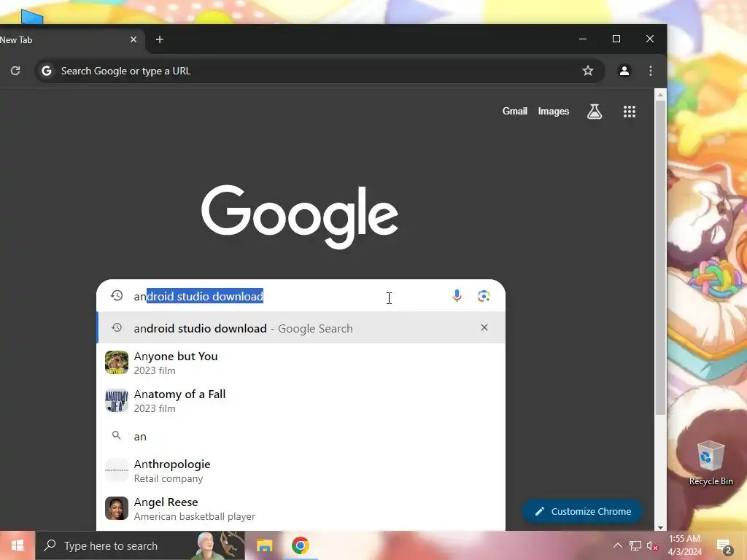Close the New Tab tab
747x560 pixels.
(x=133, y=39)
